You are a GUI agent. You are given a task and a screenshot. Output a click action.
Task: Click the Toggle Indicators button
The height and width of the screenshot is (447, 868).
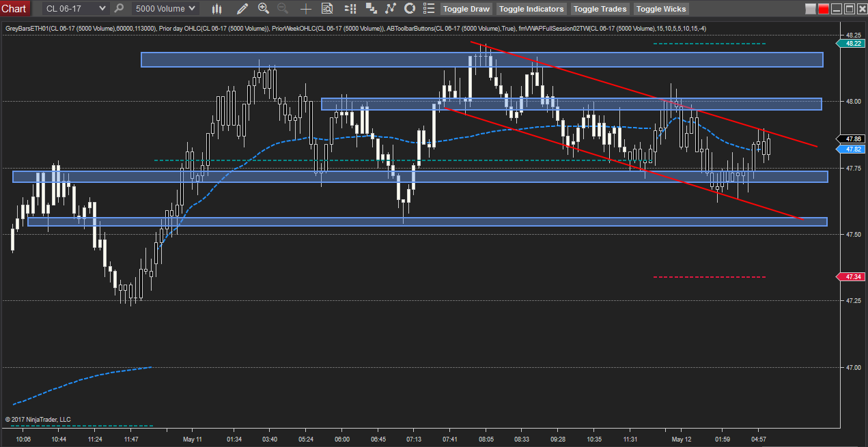531,9
